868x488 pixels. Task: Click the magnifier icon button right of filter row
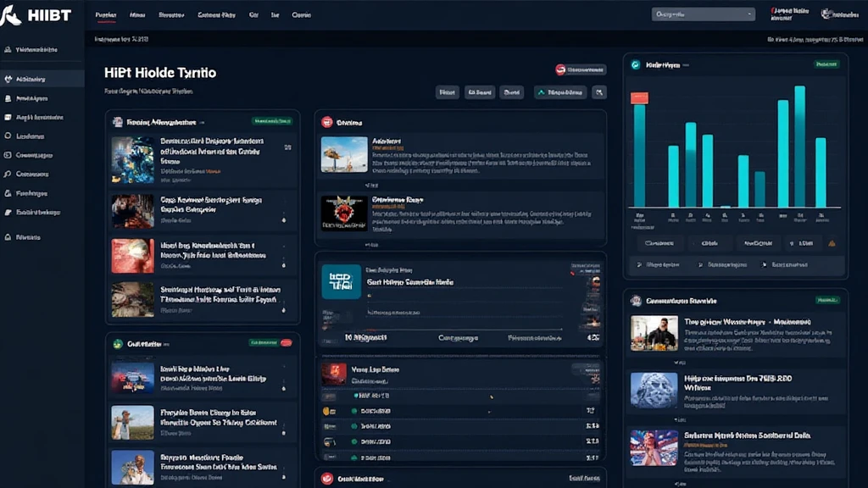(599, 92)
